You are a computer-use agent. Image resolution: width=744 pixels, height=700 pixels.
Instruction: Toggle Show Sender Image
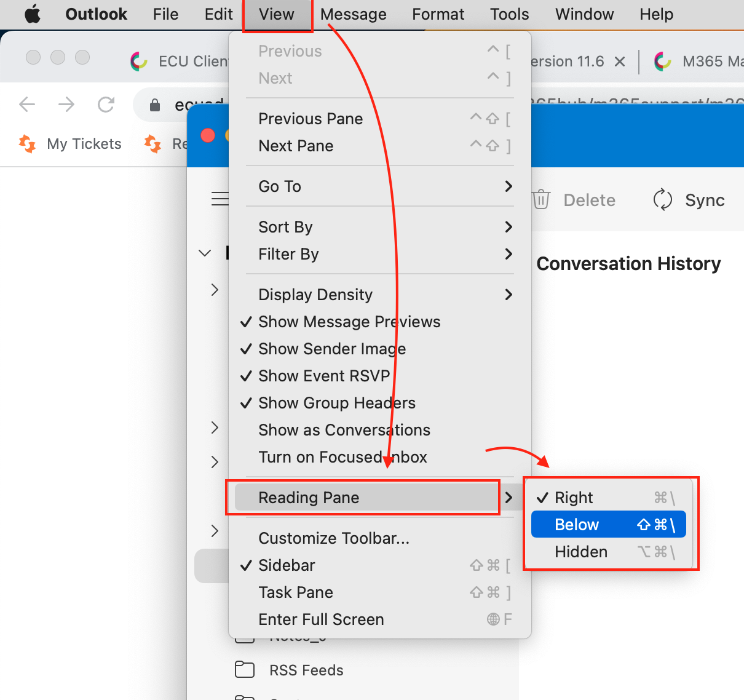(x=379, y=349)
